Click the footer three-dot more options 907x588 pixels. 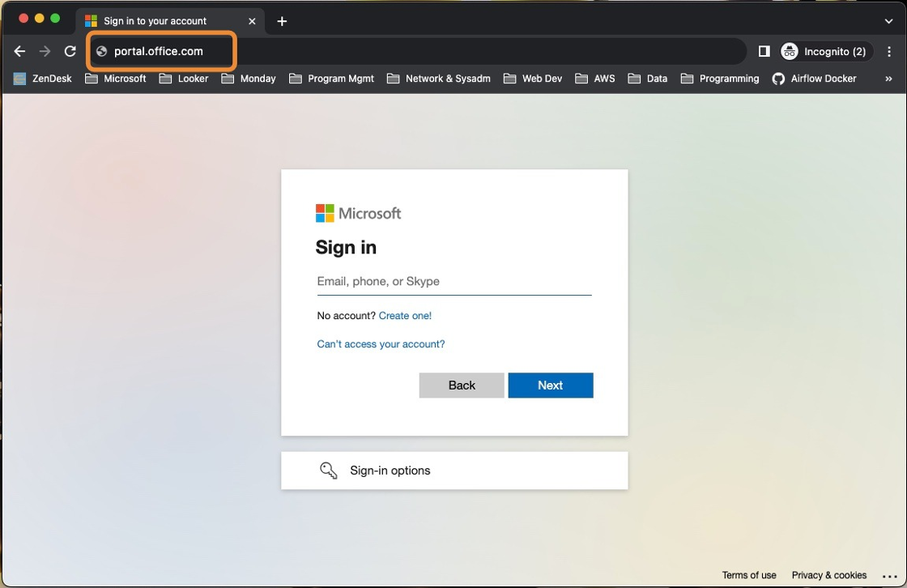point(890,576)
